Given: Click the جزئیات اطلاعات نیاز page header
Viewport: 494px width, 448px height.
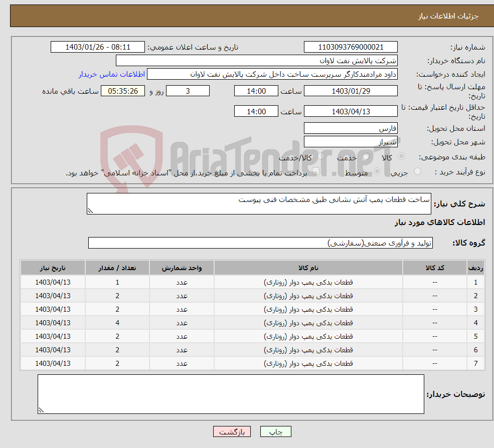Looking at the screenshot, I should tap(448, 16).
